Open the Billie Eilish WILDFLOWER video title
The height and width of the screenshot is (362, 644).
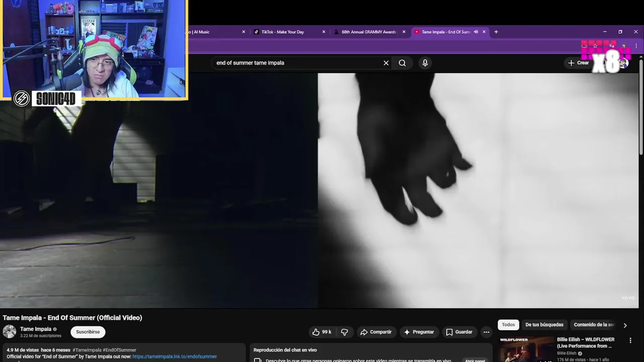586,343
